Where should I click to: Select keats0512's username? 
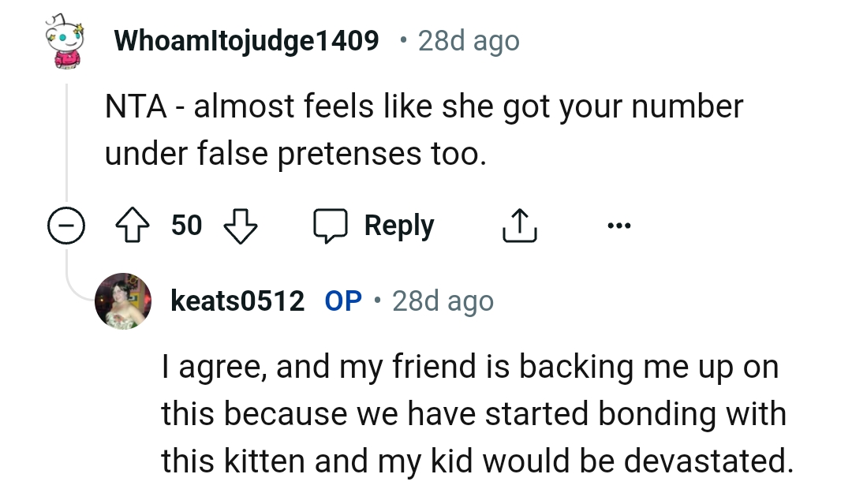pyautogui.click(x=237, y=301)
